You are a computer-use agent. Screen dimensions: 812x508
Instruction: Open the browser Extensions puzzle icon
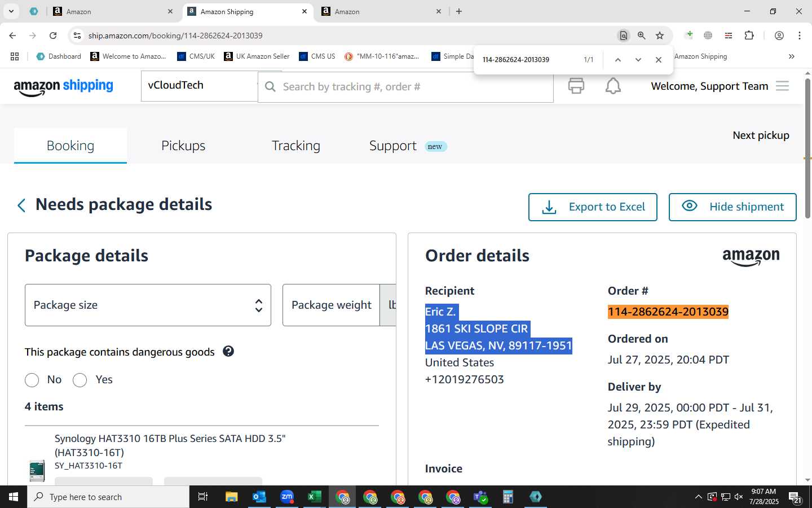pos(749,36)
